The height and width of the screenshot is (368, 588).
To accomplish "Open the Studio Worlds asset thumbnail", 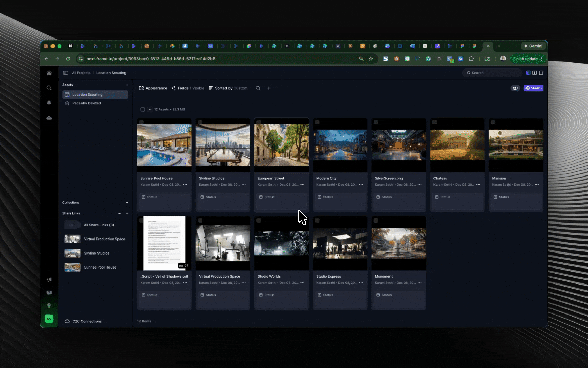I will pyautogui.click(x=281, y=243).
